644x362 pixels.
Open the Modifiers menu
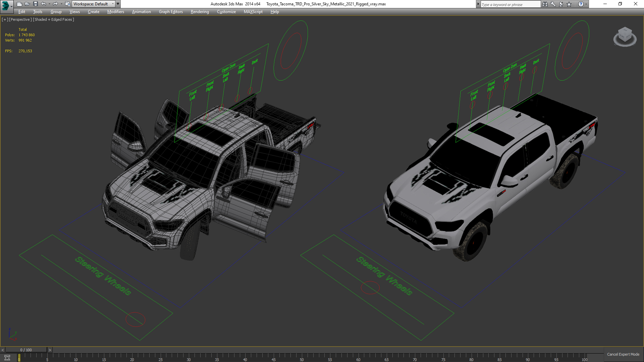tap(115, 12)
